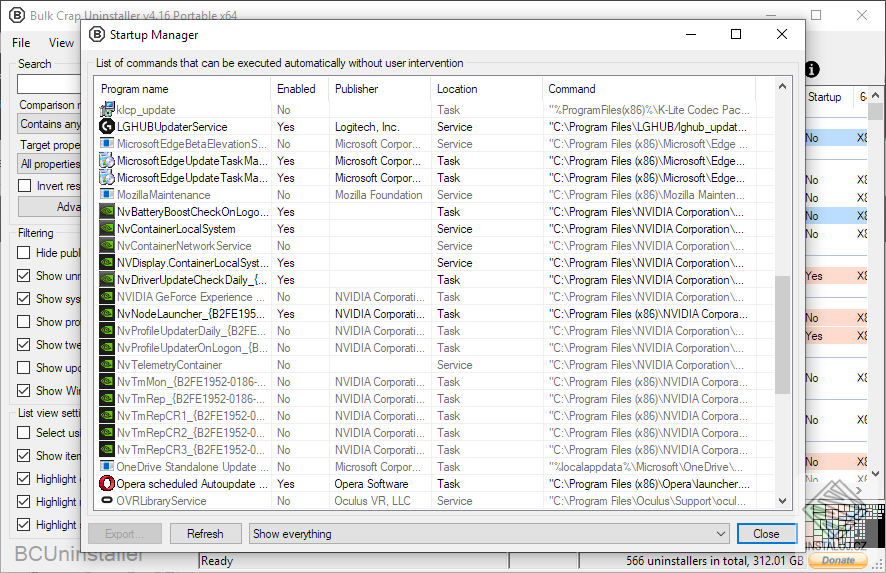
Task: Click the NvContainerLocalSystem NVIDIA icon
Action: click(x=107, y=228)
